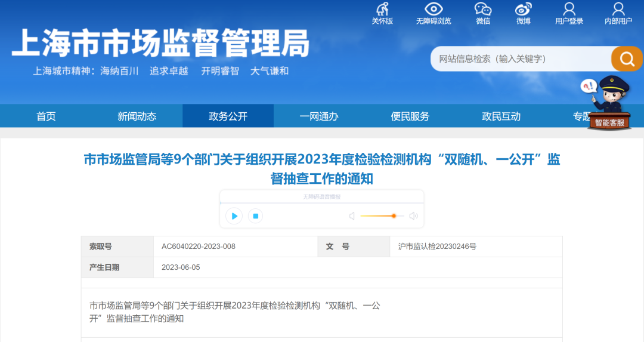Click the low volume speaker icon
The height and width of the screenshot is (342, 644).
point(352,215)
